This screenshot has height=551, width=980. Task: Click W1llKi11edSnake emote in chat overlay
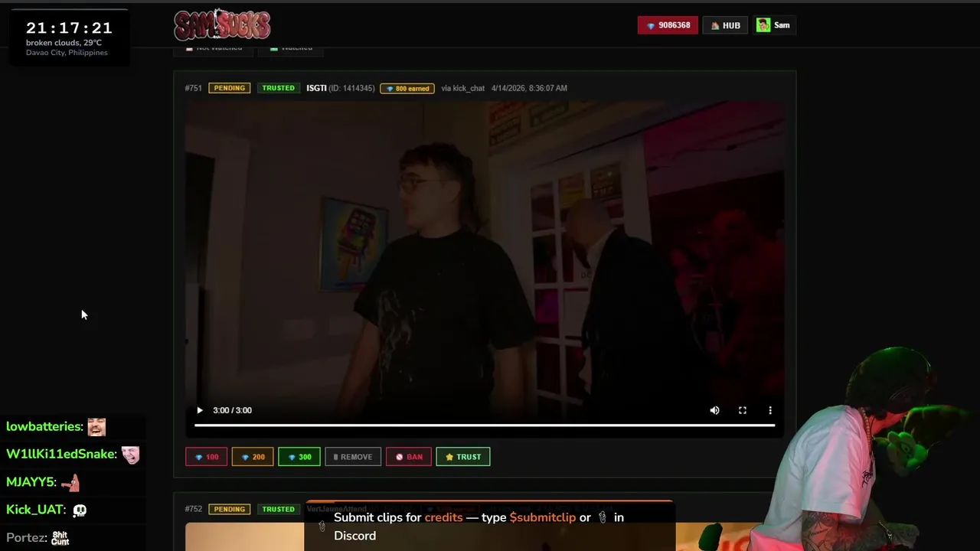pos(131,455)
